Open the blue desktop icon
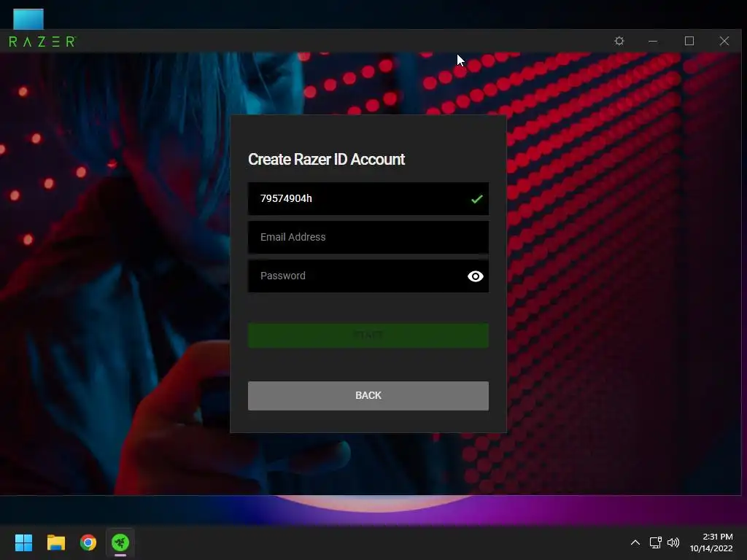This screenshot has height=560, width=747. pos(28,19)
